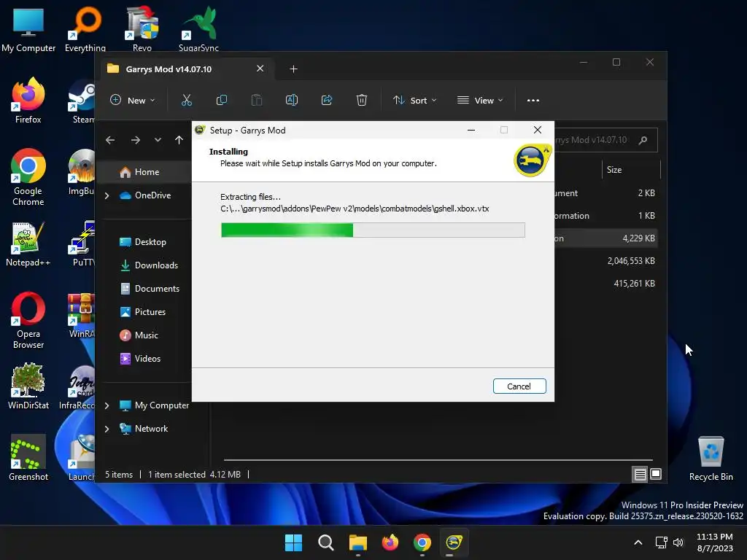Open recent locations chevron dropdown
The height and width of the screenshot is (560, 747).
[x=158, y=140]
